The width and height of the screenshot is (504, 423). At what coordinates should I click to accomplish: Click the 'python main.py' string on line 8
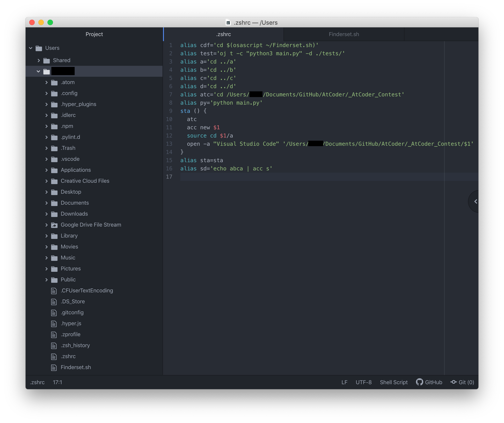[236, 103]
